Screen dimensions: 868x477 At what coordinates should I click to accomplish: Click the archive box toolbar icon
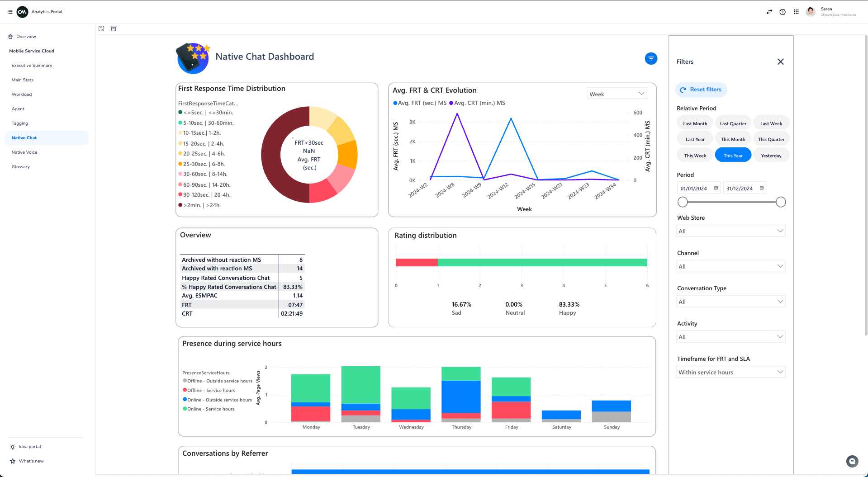114,28
